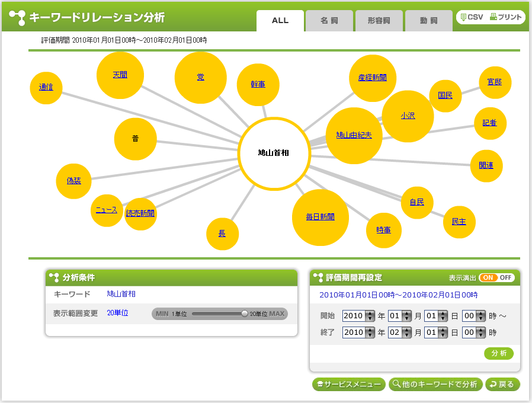Click the プリント print icon
The width and height of the screenshot is (532, 403).
coord(505,18)
